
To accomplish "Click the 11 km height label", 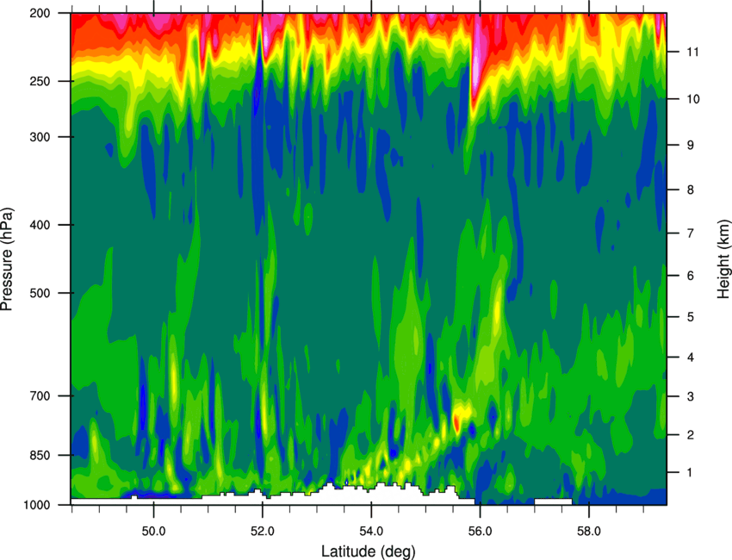I will pos(692,52).
